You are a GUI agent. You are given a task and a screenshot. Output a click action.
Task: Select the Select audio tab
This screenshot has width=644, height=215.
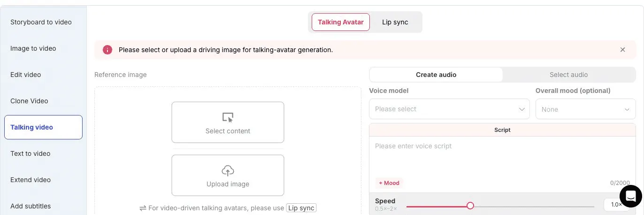(x=568, y=75)
